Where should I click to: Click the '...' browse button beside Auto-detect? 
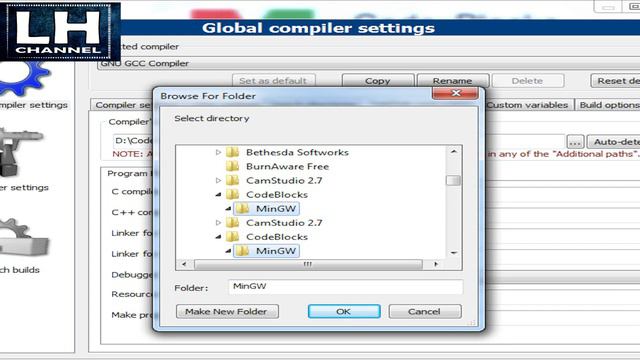(x=575, y=142)
